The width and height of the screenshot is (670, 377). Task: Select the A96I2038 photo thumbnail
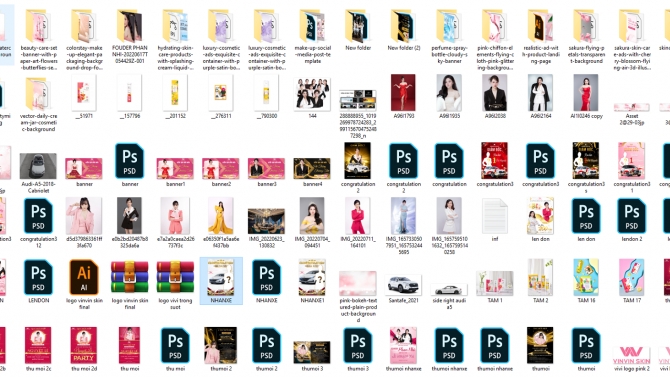pos(495,93)
